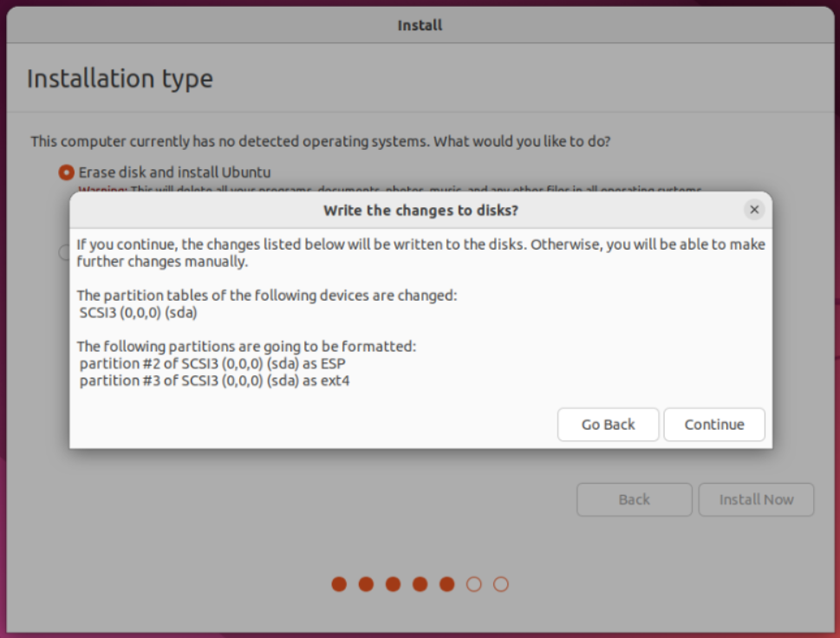Click the "Installation type" heading
The height and width of the screenshot is (638, 840).
[120, 79]
